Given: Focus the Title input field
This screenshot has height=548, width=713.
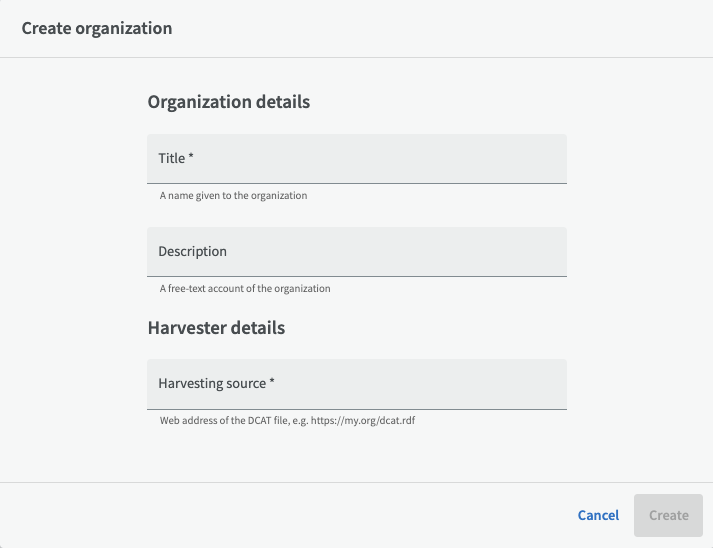Looking at the screenshot, I should (x=357, y=159).
